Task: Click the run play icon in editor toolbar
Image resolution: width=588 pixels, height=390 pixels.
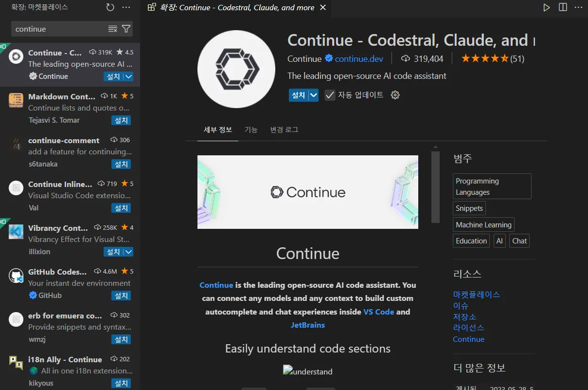Action: 547,7
